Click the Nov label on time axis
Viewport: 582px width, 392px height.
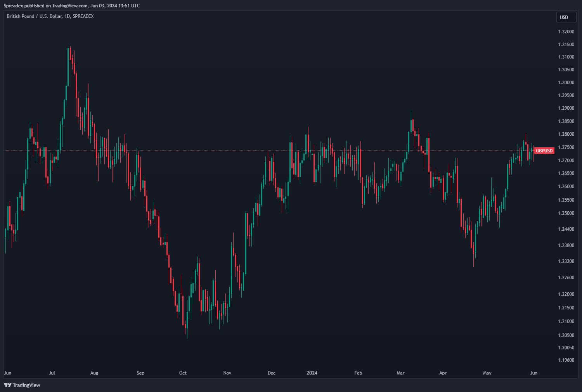click(227, 373)
